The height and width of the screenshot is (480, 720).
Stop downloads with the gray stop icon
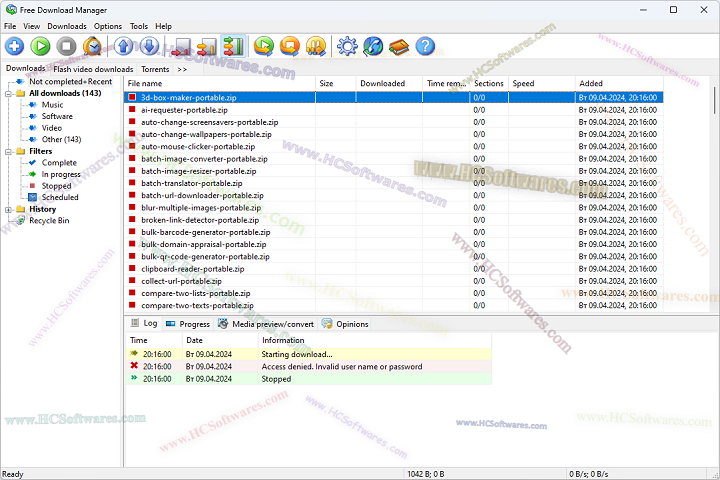[x=67, y=46]
